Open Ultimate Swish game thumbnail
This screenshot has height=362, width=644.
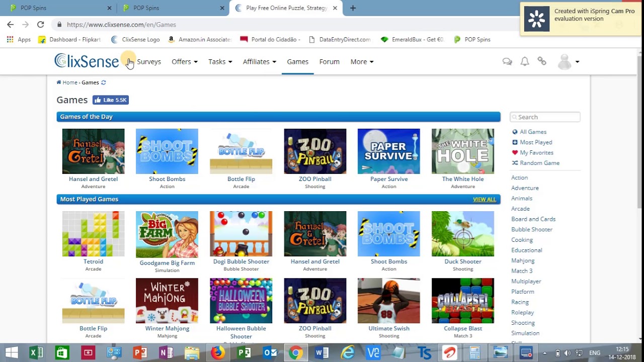[x=389, y=301]
